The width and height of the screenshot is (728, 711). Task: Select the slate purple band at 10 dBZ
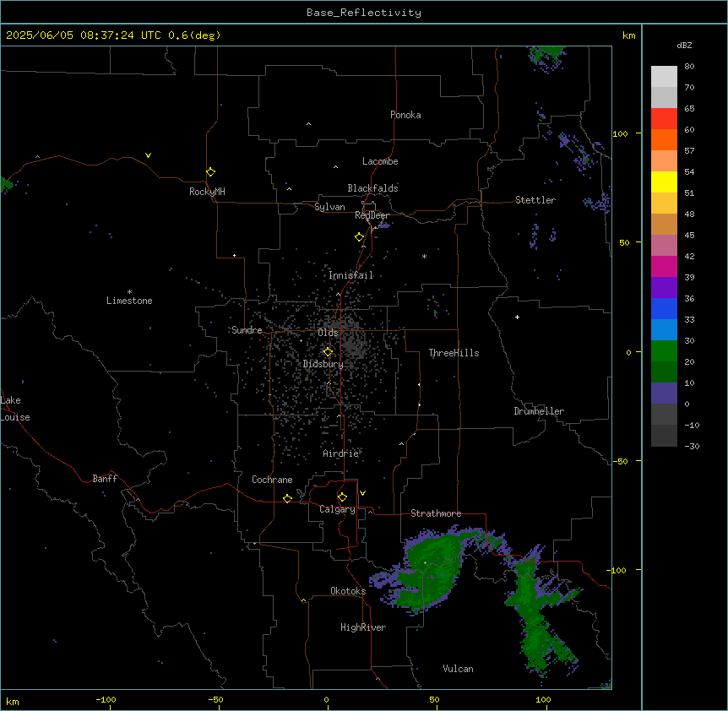coord(664,393)
